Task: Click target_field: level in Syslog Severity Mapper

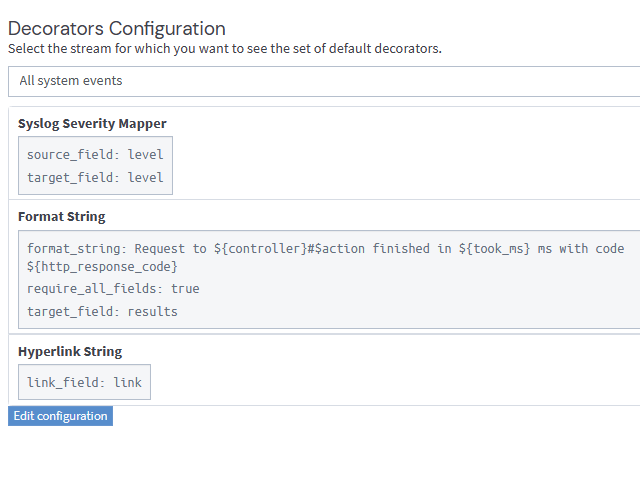Action: click(95, 178)
